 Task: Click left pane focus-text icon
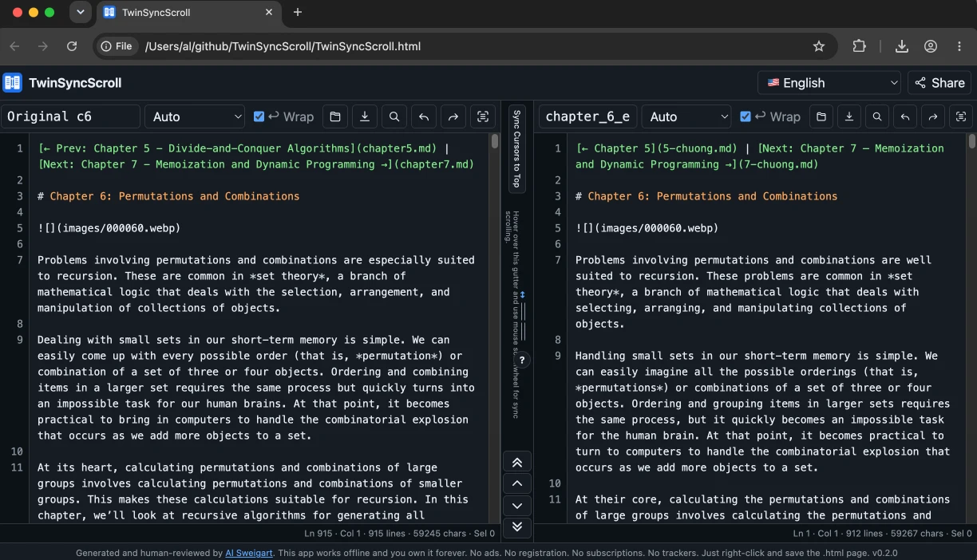[x=483, y=116]
